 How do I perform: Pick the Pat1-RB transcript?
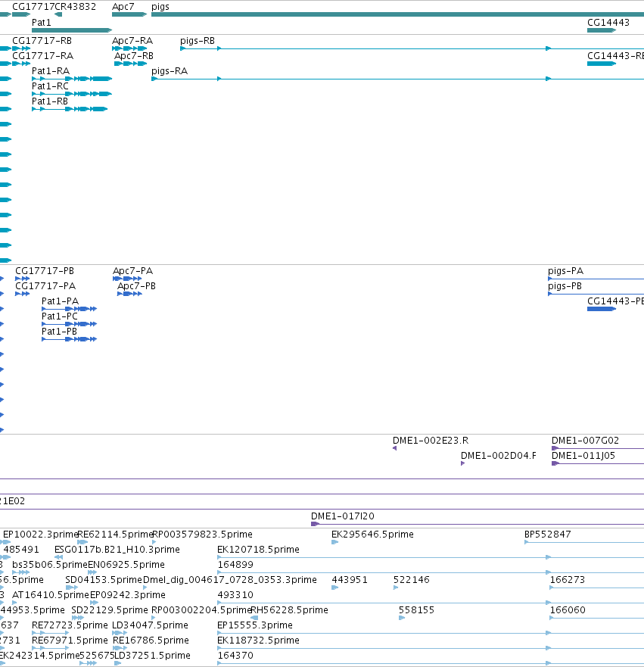70,109
